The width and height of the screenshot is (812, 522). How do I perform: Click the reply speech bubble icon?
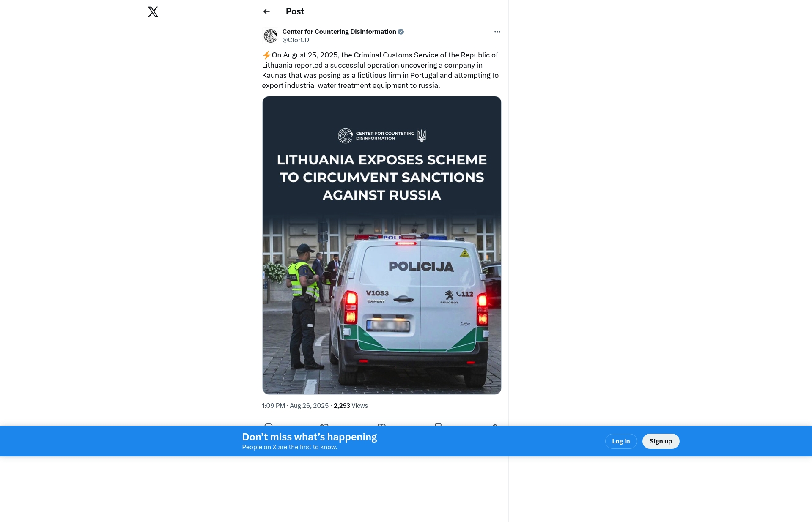(x=268, y=424)
